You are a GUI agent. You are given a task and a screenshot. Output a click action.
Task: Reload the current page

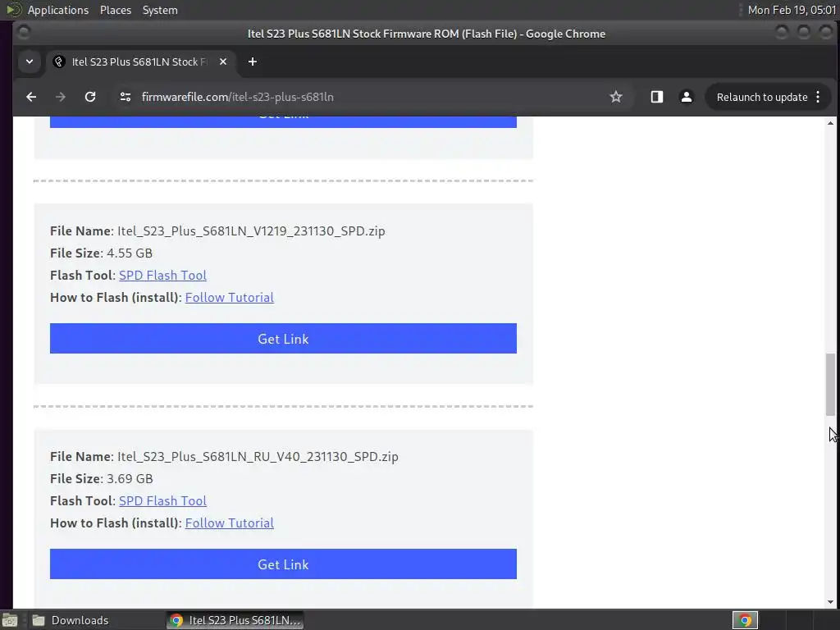tap(90, 97)
